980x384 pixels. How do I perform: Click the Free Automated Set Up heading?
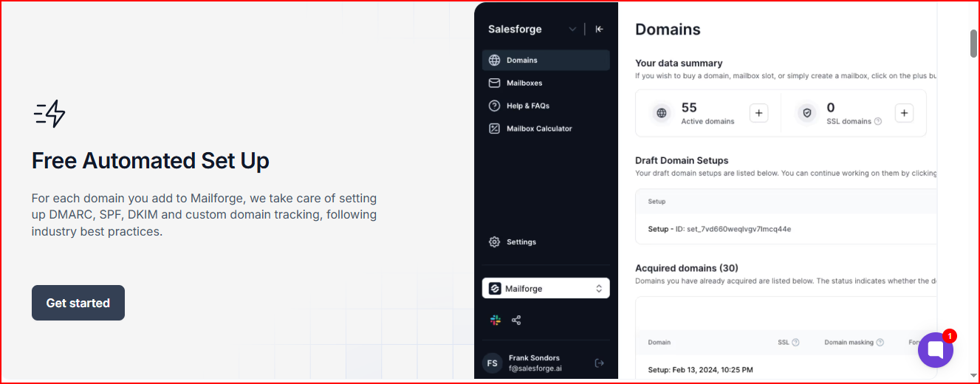[151, 161]
